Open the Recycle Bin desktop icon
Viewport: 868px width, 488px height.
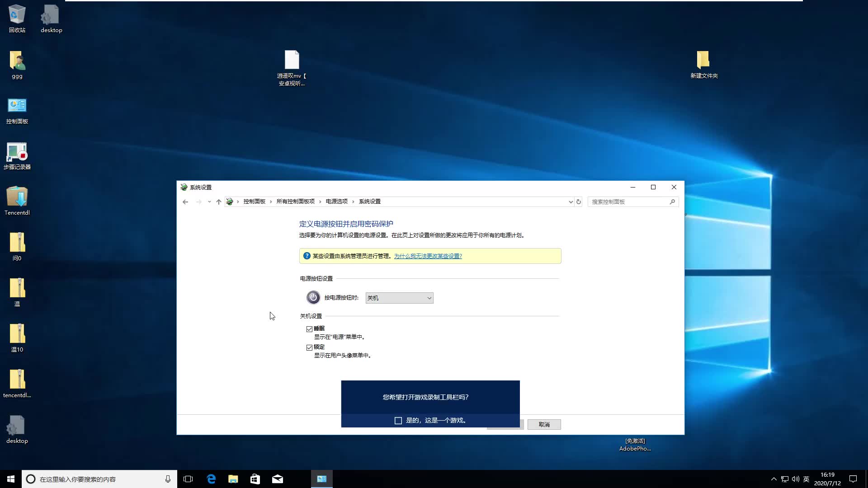17,18
